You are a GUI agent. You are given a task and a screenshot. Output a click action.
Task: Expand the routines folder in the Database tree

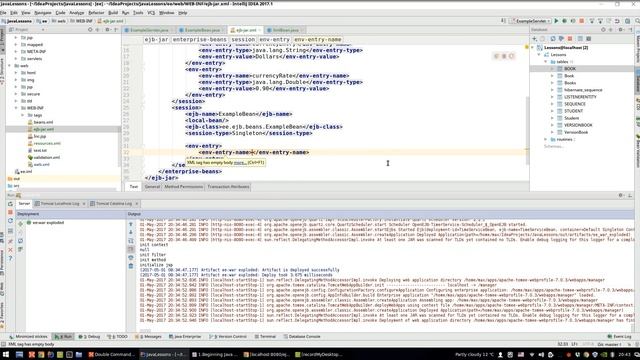click(x=546, y=139)
